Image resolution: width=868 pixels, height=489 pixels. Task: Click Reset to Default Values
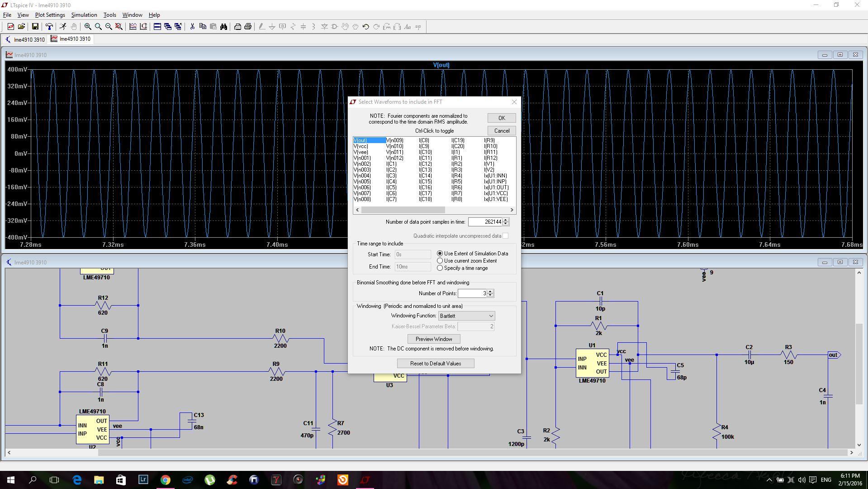click(x=436, y=363)
